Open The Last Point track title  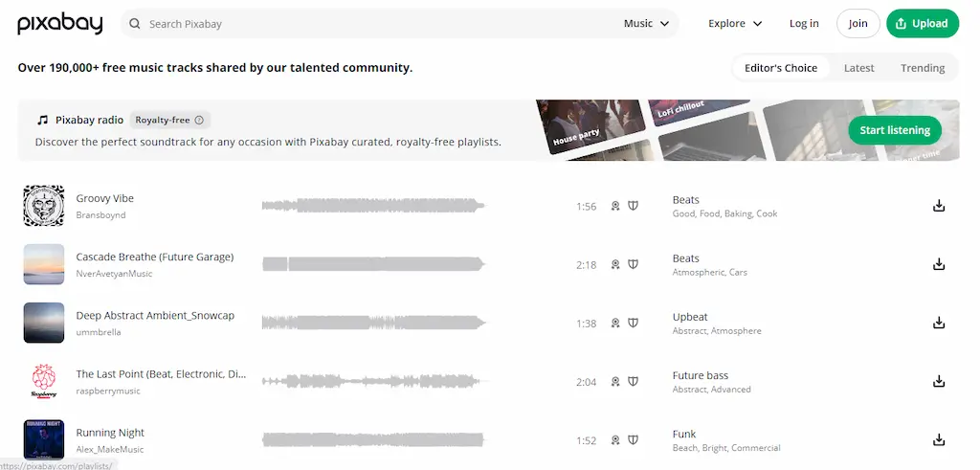(x=161, y=374)
